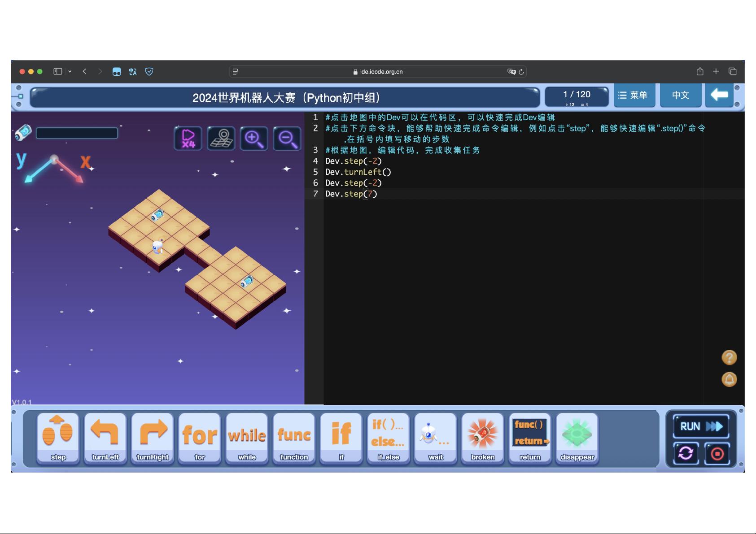Insert the turnLeft command block
The image size is (756, 534).
pos(105,438)
